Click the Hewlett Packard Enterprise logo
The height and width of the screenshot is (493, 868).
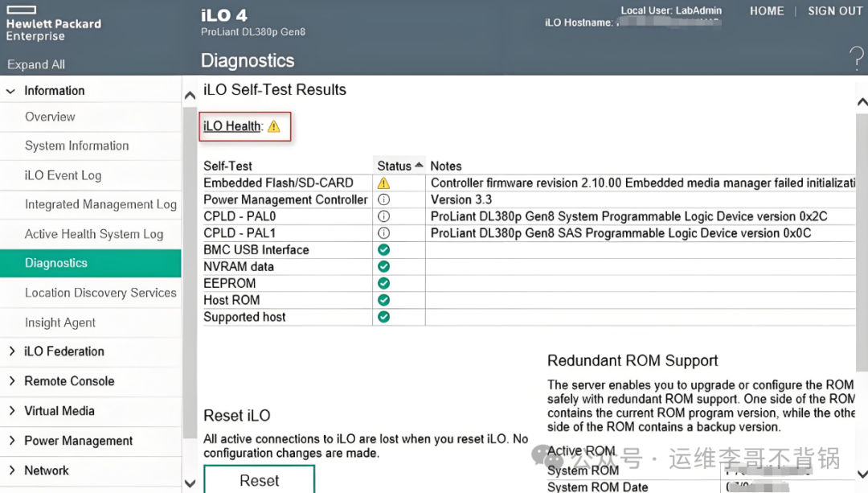pos(54,24)
